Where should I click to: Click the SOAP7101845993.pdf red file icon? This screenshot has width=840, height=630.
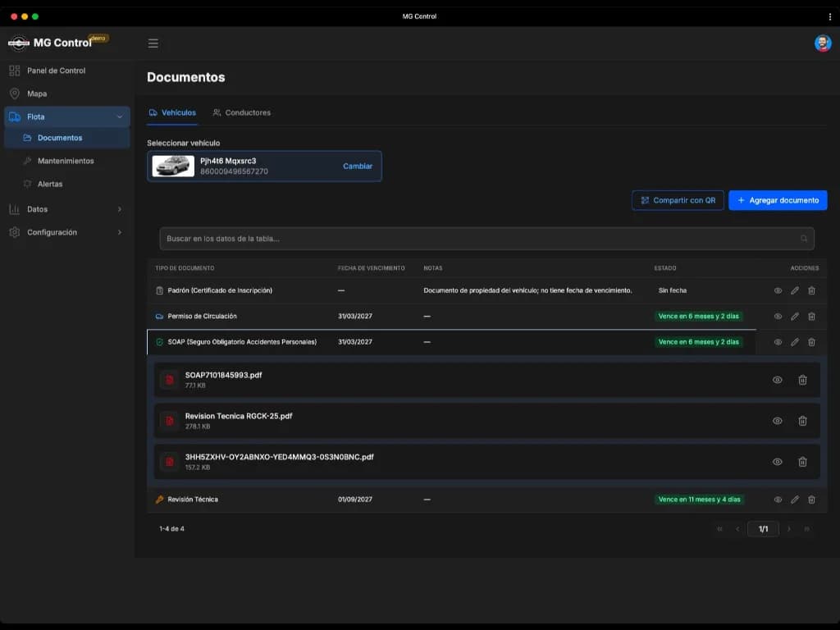tap(169, 380)
